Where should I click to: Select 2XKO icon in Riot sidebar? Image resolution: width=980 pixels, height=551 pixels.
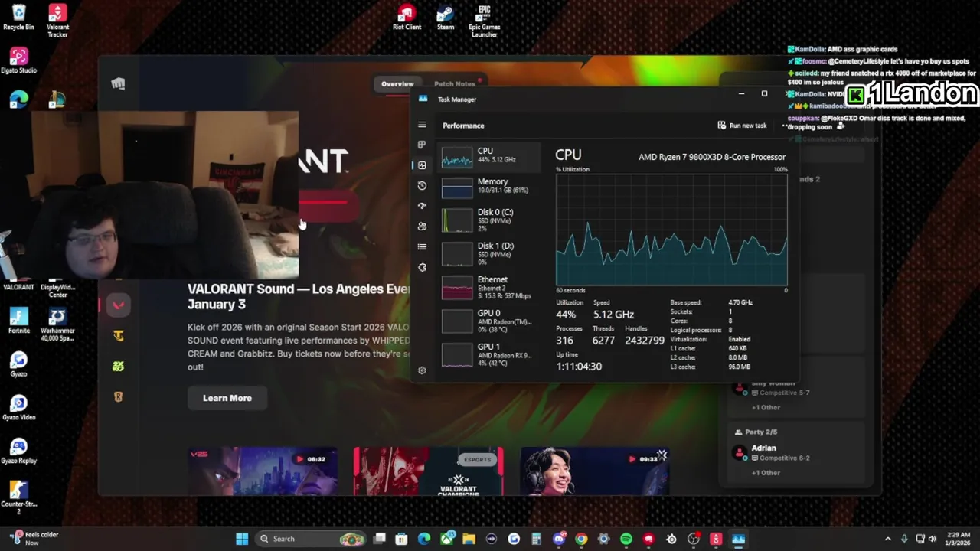[118, 367]
